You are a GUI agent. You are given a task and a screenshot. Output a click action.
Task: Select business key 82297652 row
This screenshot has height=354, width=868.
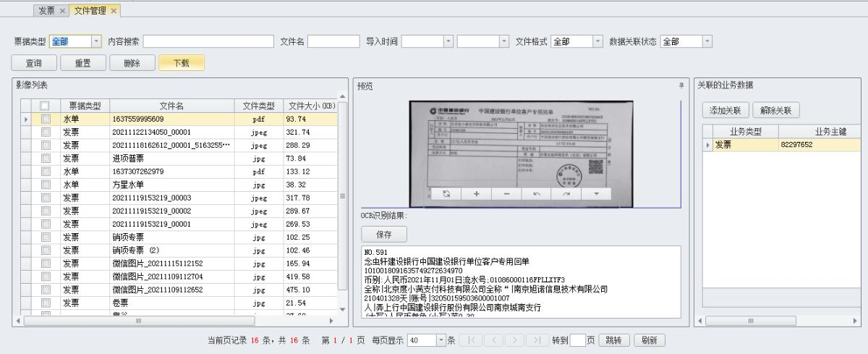(x=781, y=145)
